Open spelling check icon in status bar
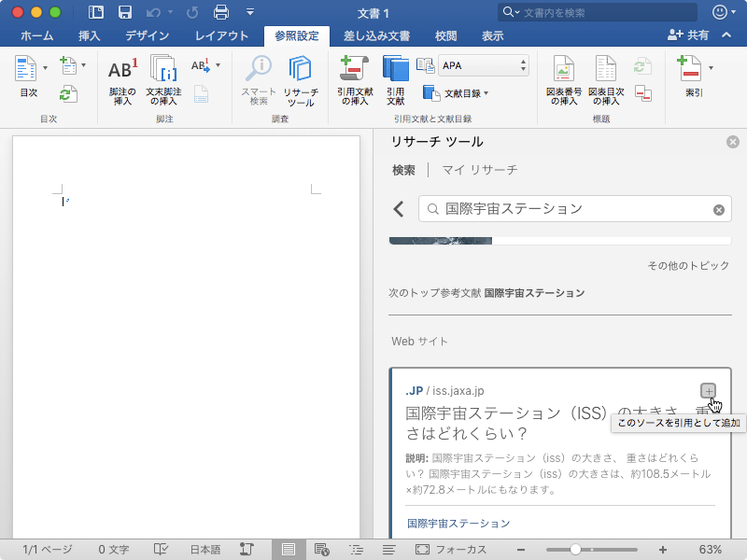The height and width of the screenshot is (560, 747). click(x=161, y=550)
